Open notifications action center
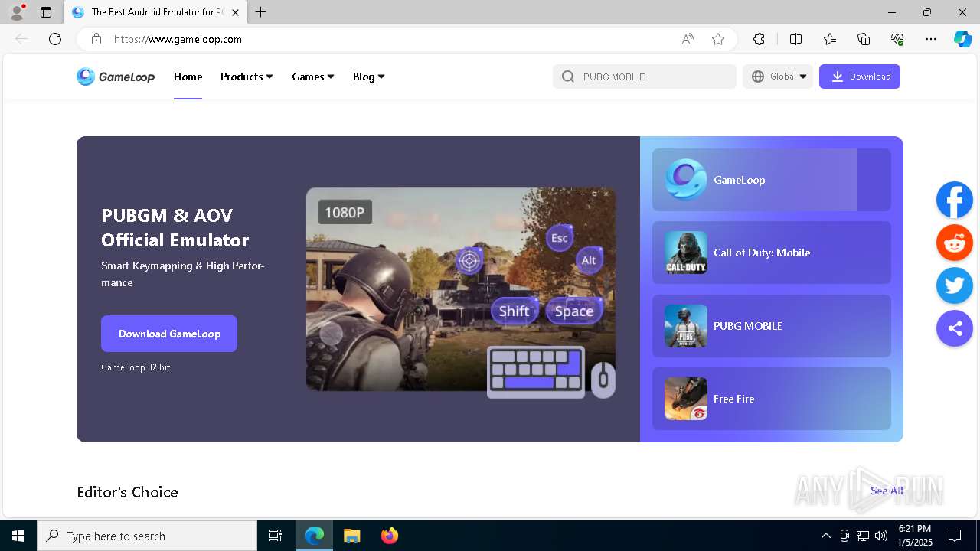Viewport: 980px width, 551px height. (955, 536)
